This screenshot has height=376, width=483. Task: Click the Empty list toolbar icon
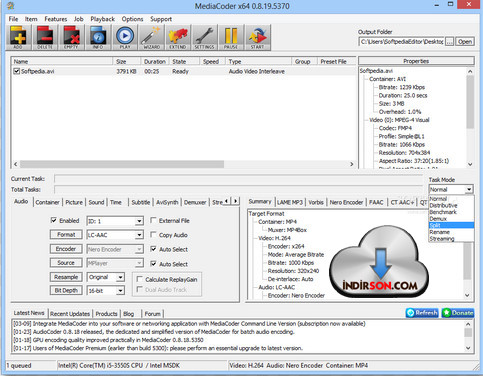pyautogui.click(x=71, y=37)
